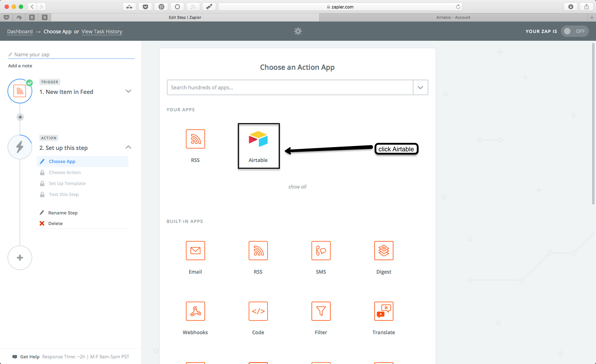Click the pencil icon beside Rename Step
This screenshot has width=596, height=364.
click(x=42, y=213)
